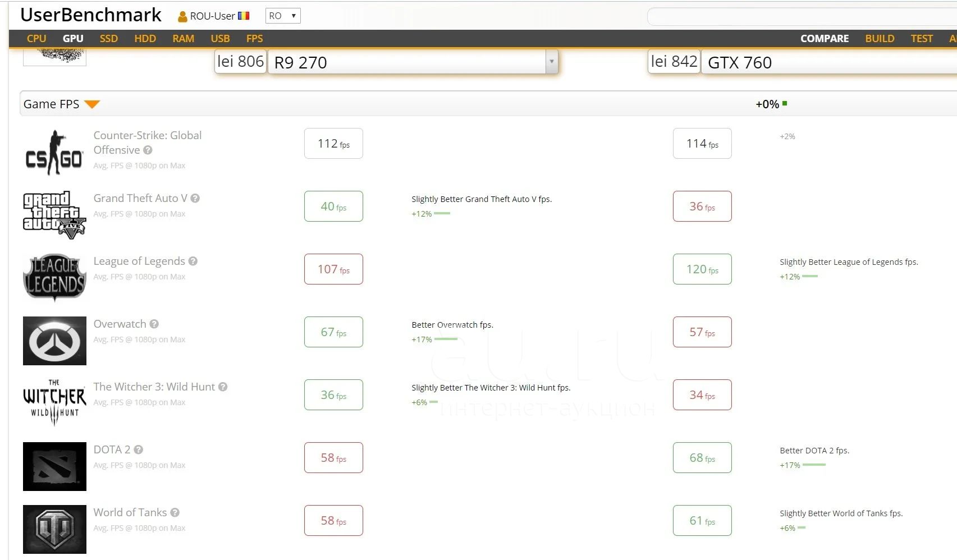Viewport: 957px width, 560px height.
Task: Open the RAM tab
Action: [183, 38]
